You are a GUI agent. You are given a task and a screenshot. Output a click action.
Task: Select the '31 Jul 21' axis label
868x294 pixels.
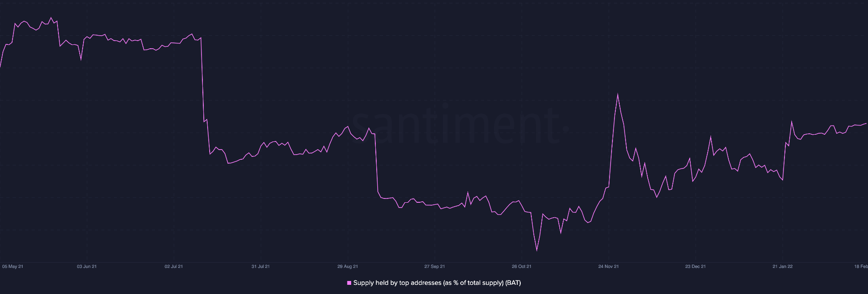coord(261,266)
